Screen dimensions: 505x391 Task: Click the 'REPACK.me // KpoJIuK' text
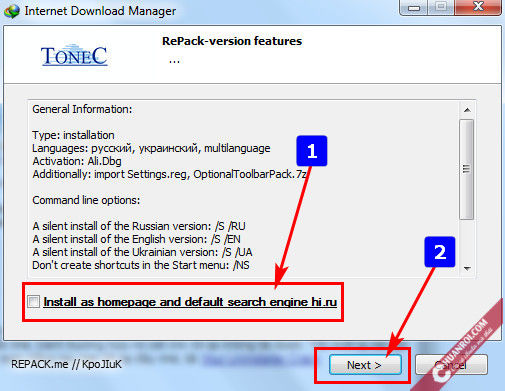point(66,364)
